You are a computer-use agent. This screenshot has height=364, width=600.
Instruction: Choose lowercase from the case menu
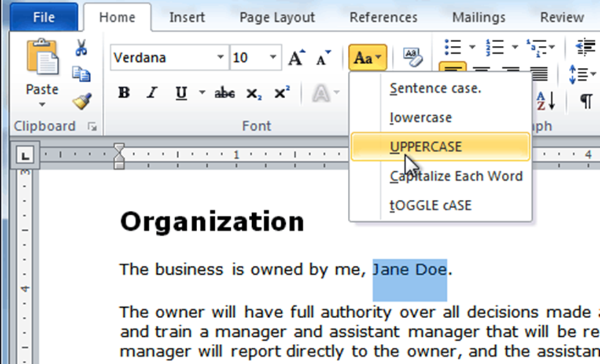[x=440, y=118]
